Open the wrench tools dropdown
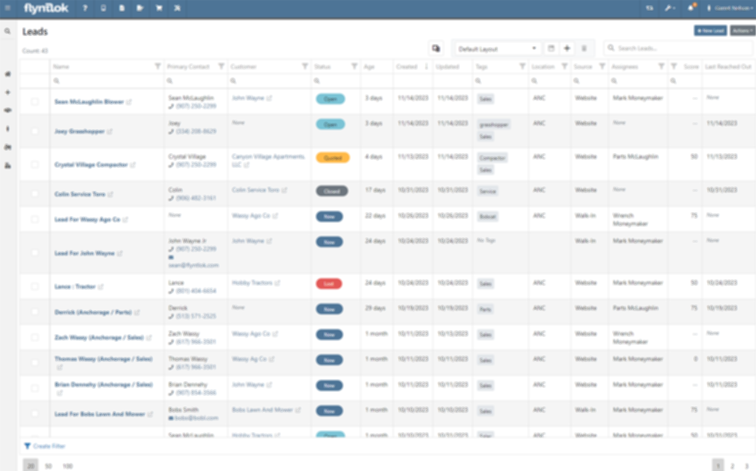 pos(669,8)
